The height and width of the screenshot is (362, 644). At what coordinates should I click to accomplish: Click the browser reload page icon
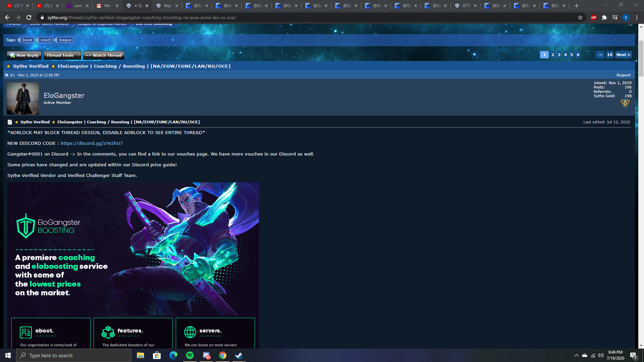click(x=29, y=17)
